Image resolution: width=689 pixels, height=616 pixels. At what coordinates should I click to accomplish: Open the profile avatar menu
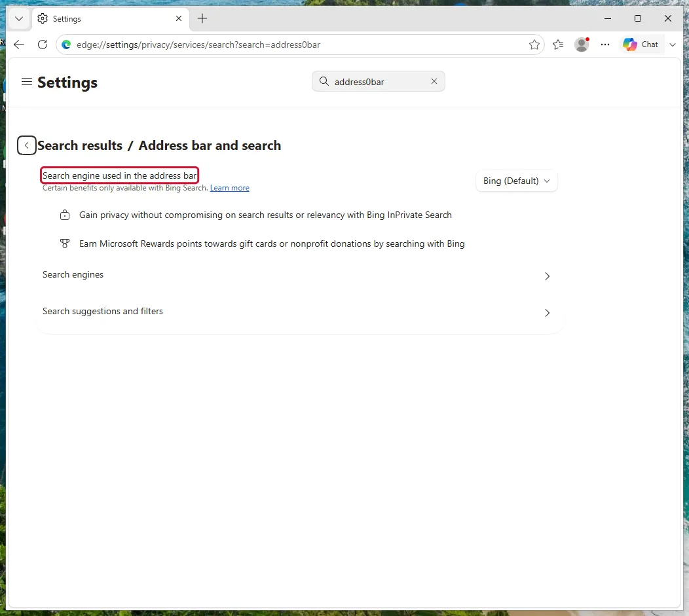point(582,45)
